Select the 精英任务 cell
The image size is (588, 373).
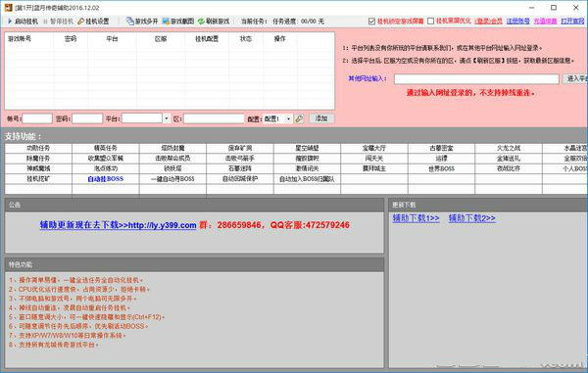(106, 148)
